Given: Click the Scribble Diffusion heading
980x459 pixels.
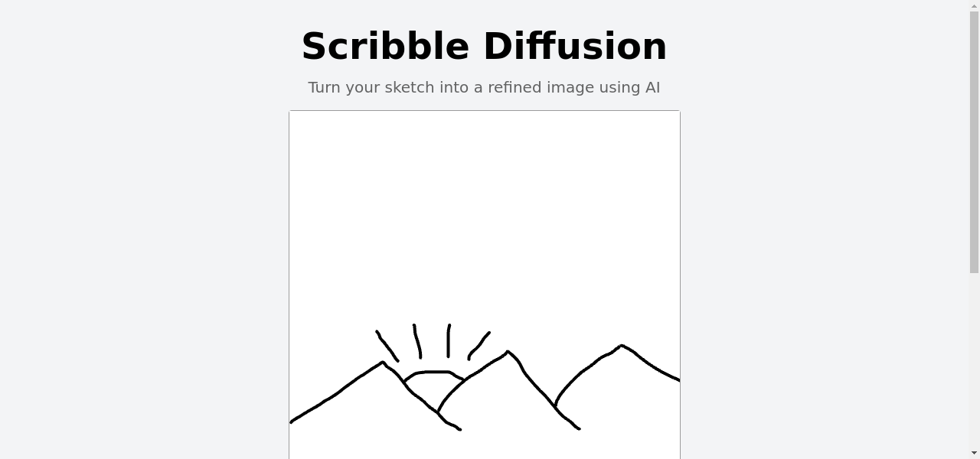Looking at the screenshot, I should tap(484, 47).
